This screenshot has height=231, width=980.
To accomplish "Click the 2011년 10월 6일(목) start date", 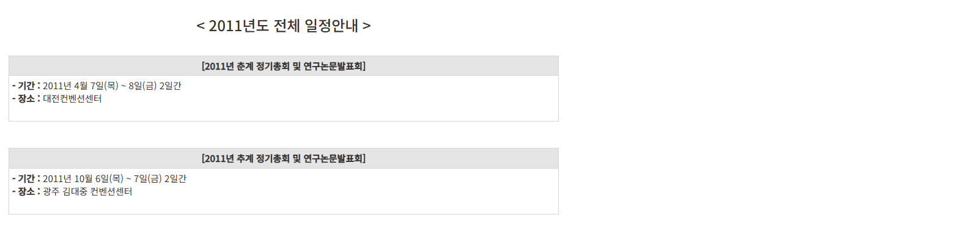I will pos(83,178).
